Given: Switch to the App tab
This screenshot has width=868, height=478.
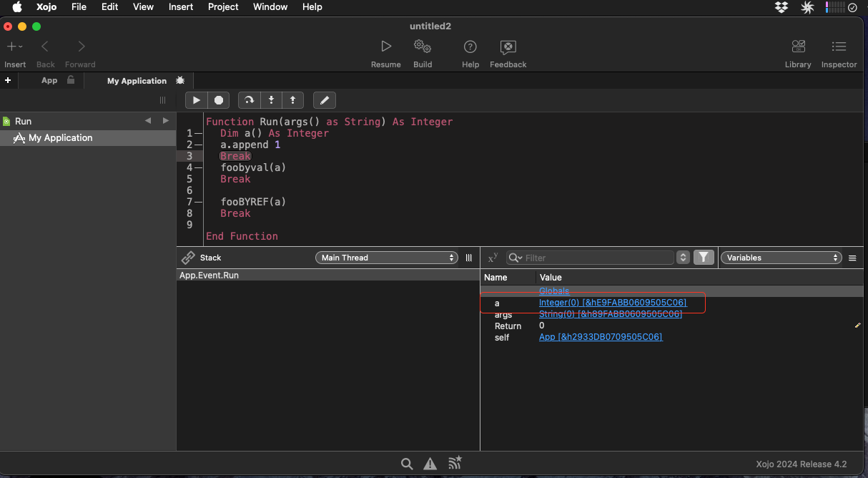Looking at the screenshot, I should pos(49,81).
